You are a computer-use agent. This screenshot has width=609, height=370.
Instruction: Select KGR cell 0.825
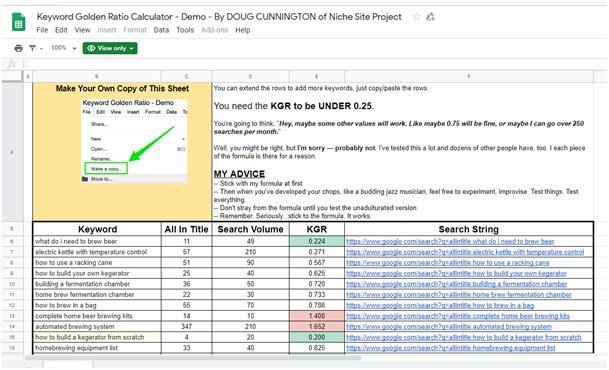pos(317,348)
